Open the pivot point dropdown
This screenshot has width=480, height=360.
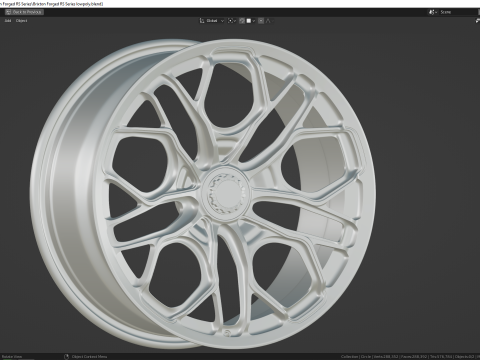232,21
